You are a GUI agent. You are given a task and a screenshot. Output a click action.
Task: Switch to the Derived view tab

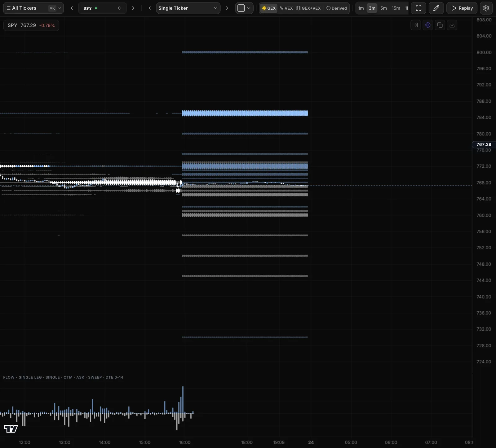click(x=336, y=8)
